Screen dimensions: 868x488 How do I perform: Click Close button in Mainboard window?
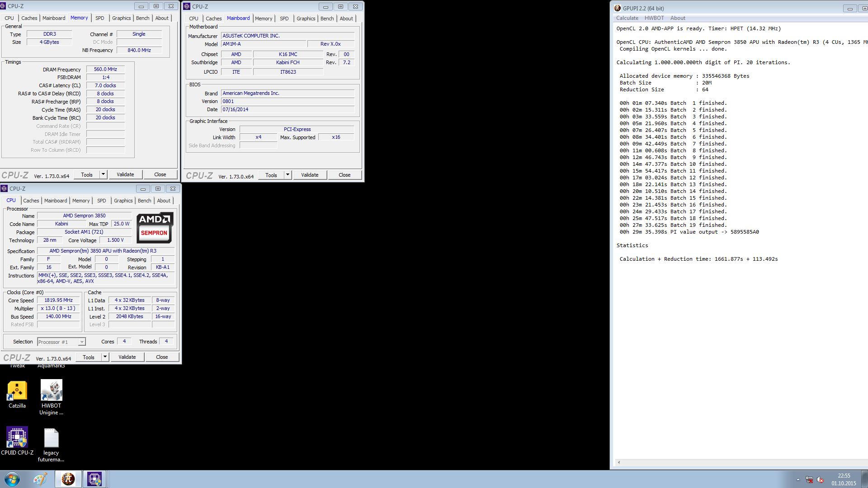(344, 175)
